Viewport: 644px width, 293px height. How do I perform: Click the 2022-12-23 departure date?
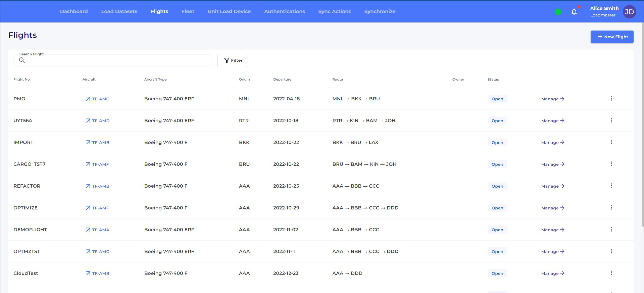coord(286,273)
